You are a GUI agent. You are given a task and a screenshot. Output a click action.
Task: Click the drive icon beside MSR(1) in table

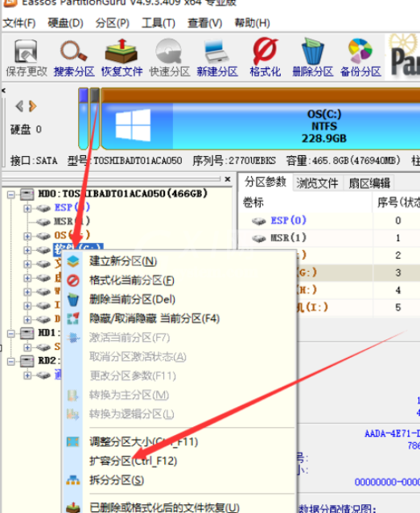[258, 239]
